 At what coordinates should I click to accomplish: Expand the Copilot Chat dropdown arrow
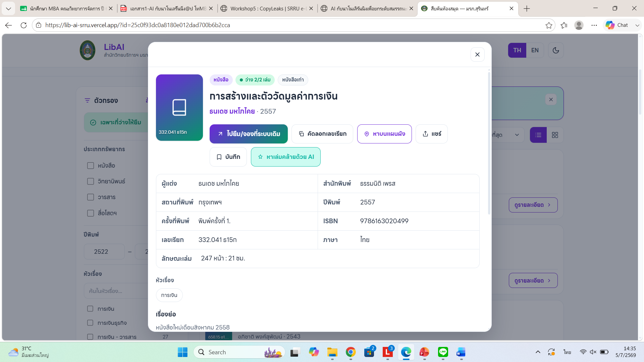click(x=637, y=25)
